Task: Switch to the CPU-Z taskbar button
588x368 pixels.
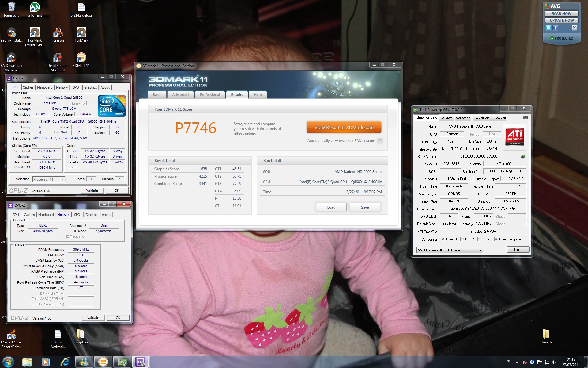Action: pyautogui.click(x=141, y=362)
